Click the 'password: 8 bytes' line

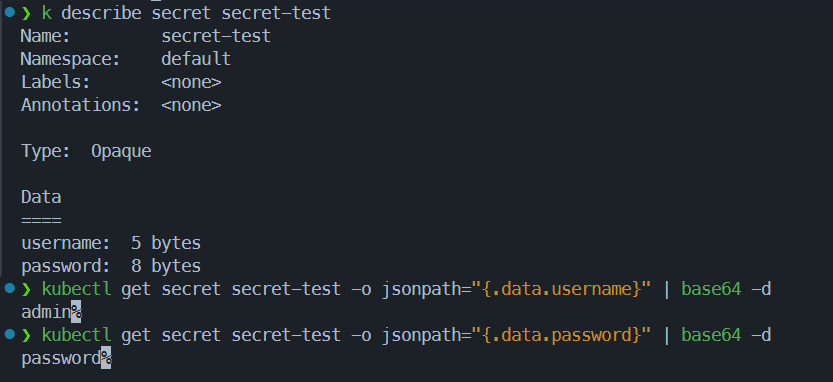111,266
